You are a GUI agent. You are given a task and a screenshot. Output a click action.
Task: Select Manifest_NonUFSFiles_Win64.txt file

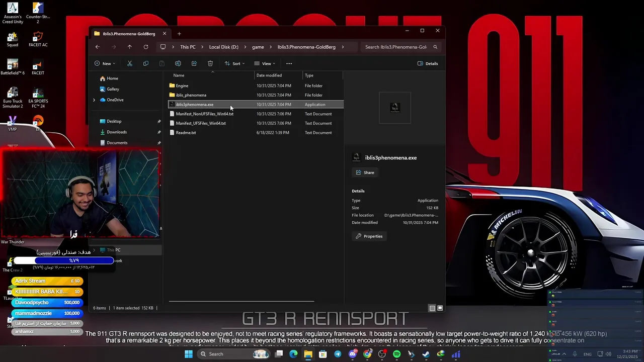pos(256,114)
